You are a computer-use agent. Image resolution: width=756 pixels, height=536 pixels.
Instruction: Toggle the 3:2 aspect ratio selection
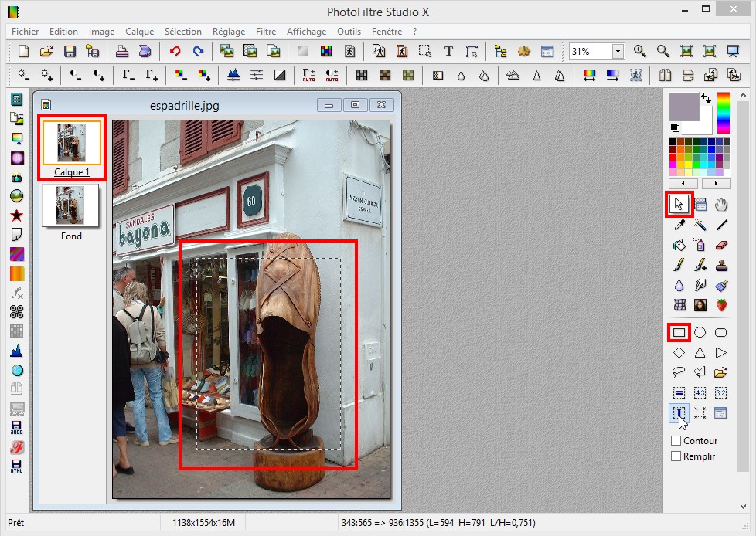pyautogui.click(x=721, y=393)
